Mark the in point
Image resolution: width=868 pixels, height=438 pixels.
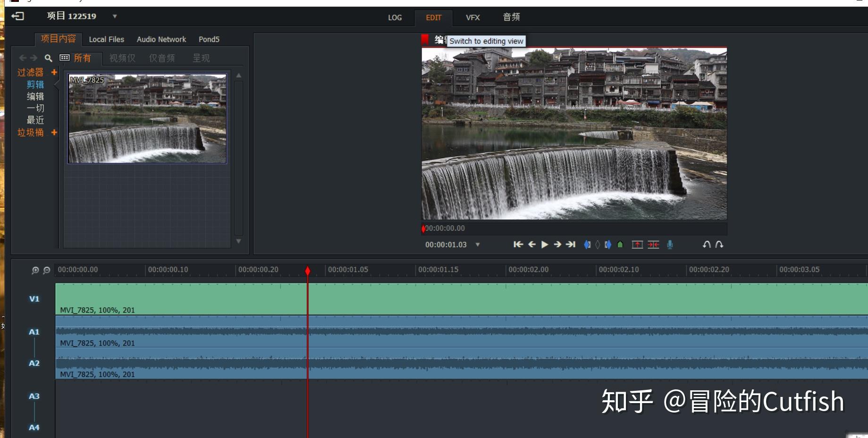coord(587,244)
